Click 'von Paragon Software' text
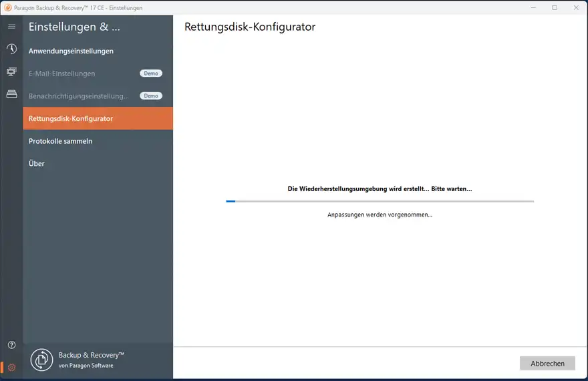 click(x=86, y=366)
